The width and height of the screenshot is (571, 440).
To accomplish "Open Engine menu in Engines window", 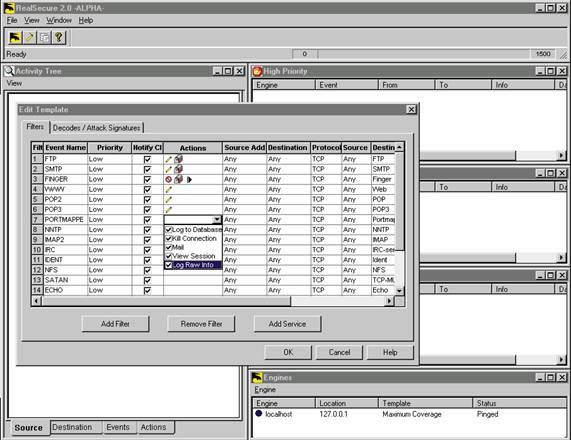I will point(265,390).
